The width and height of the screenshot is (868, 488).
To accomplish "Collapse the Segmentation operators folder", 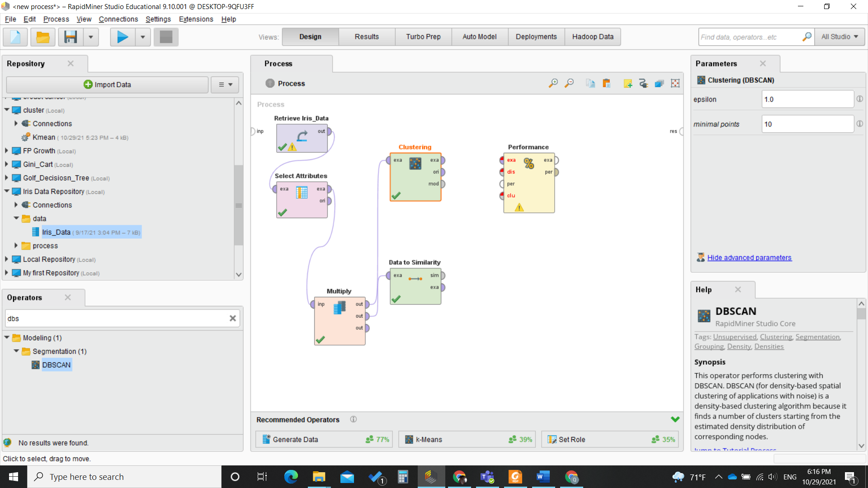I will click(16, 351).
